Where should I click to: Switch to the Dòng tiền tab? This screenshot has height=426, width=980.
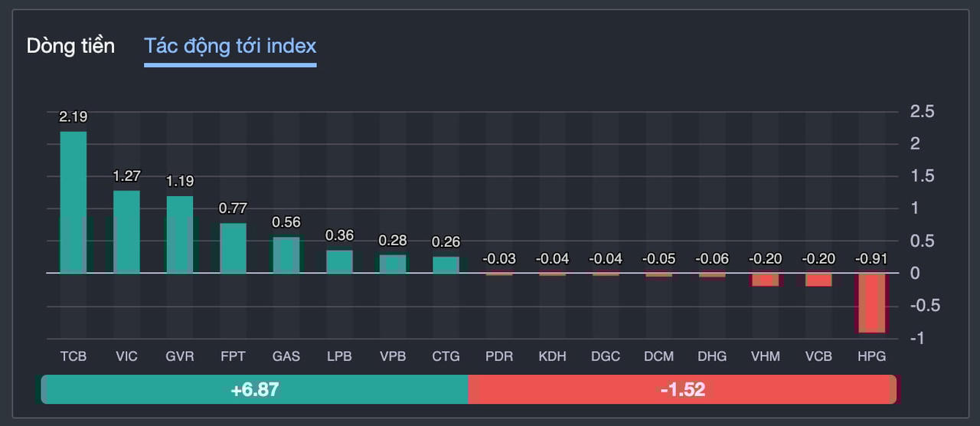[70, 46]
